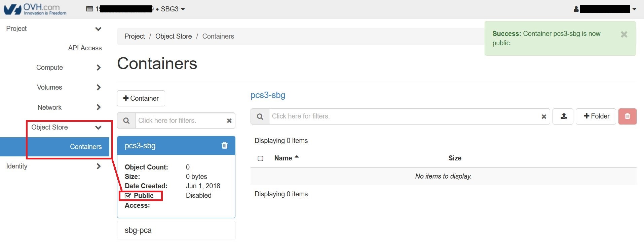Viewport: 644px width, 245px height.
Task: Open the user account dropdown
Action: (605, 9)
